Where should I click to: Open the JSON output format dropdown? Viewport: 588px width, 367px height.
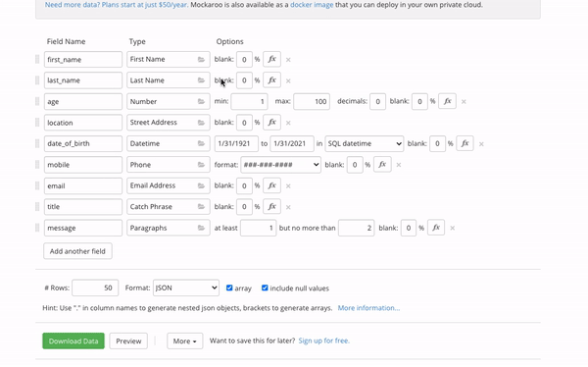[186, 288]
